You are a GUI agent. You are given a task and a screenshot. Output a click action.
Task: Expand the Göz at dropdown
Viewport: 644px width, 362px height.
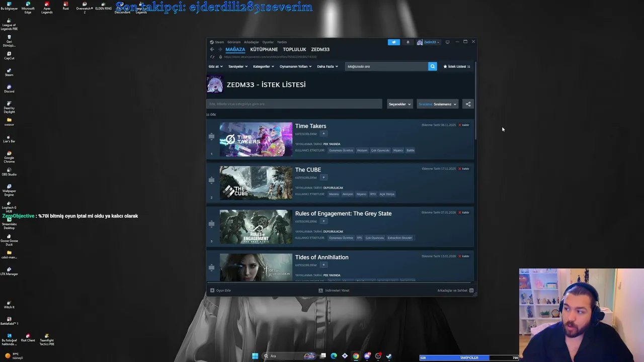215,66
